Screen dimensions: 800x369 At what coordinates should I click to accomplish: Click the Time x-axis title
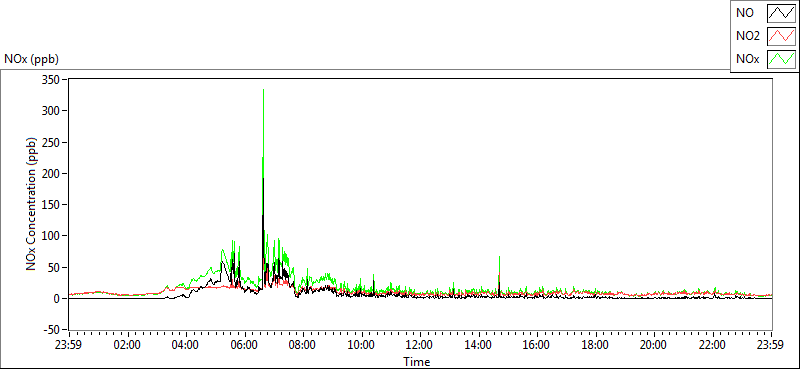tap(417, 362)
